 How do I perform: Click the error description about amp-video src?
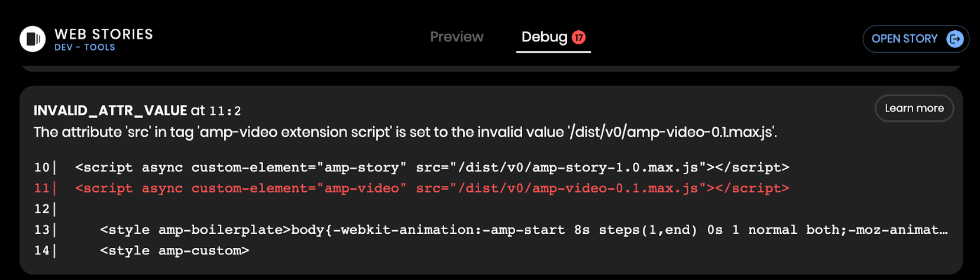pos(405,132)
